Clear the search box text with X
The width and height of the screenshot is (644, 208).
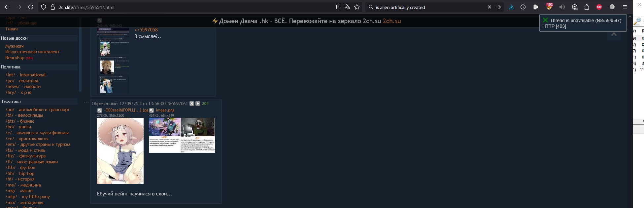(490, 7)
